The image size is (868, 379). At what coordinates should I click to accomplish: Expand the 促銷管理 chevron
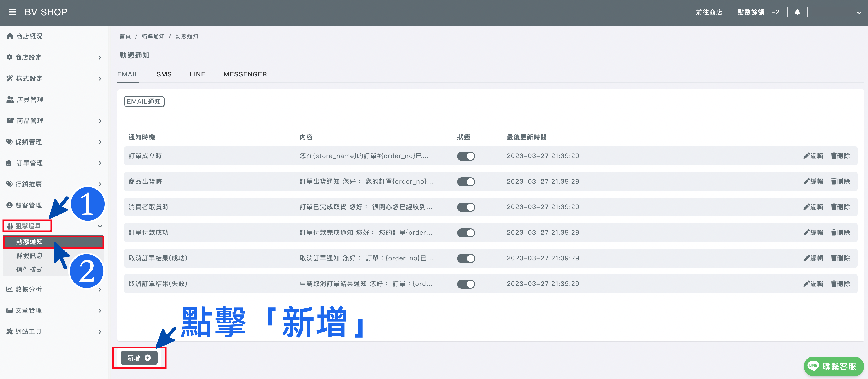[100, 142]
